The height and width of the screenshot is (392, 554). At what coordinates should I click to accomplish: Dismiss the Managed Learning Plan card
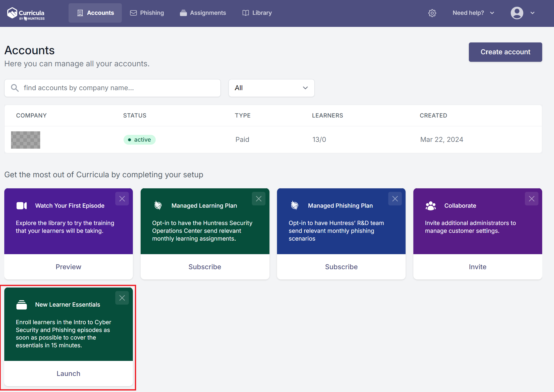pos(259,199)
